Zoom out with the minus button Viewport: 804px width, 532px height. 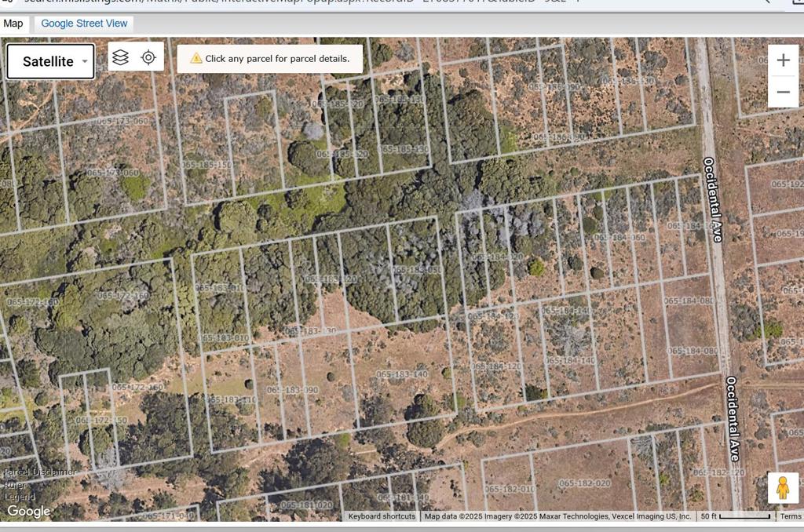[x=783, y=92]
